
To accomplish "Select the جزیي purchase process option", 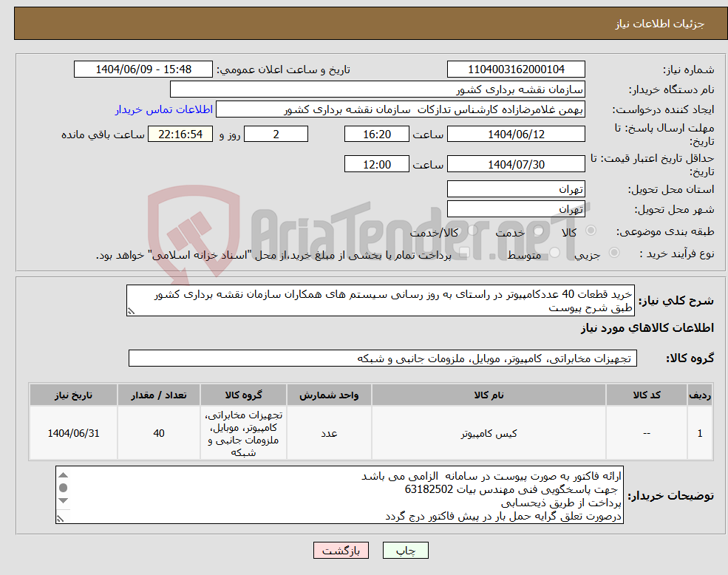I will (x=613, y=253).
